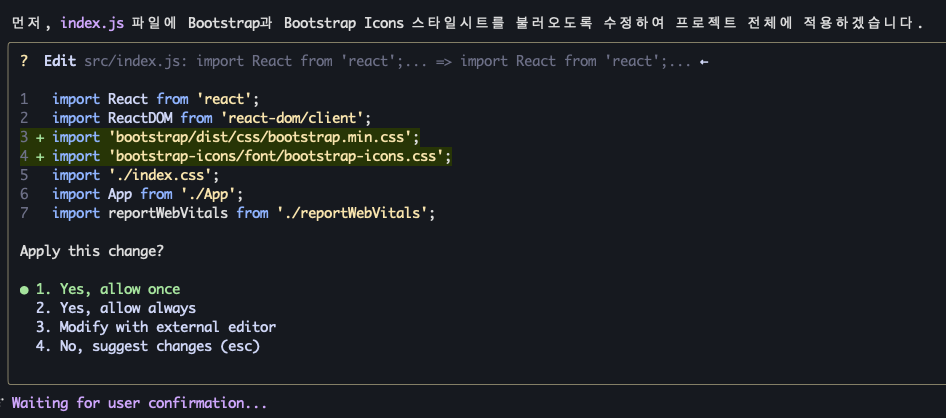The width and height of the screenshot is (946, 418).
Task: Click the green bullet selection indicator
Action: 24,290
